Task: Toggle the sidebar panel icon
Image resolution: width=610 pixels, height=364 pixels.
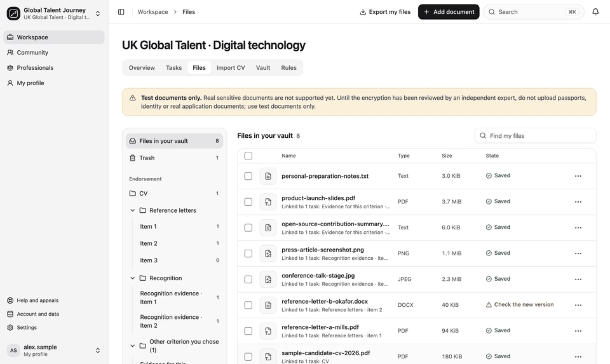Action: coord(121,12)
